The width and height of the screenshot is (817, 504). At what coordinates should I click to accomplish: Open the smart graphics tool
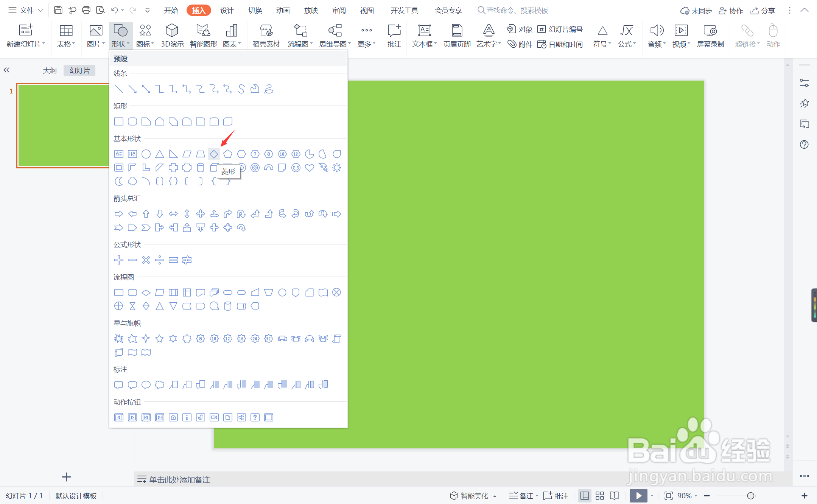(204, 36)
